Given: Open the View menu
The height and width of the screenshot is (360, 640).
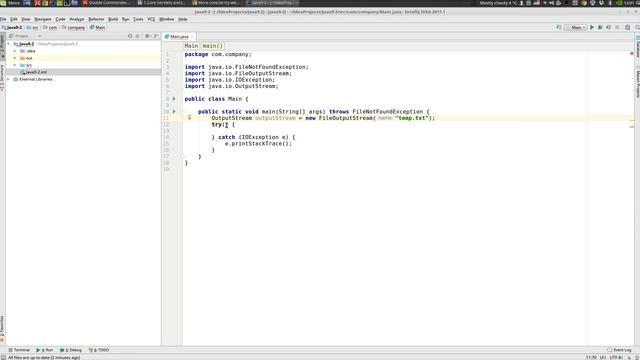Looking at the screenshot, I should pos(26,19).
